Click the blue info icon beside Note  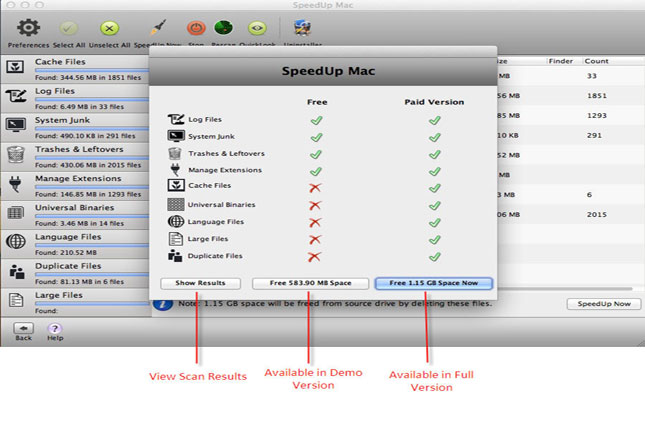(163, 305)
